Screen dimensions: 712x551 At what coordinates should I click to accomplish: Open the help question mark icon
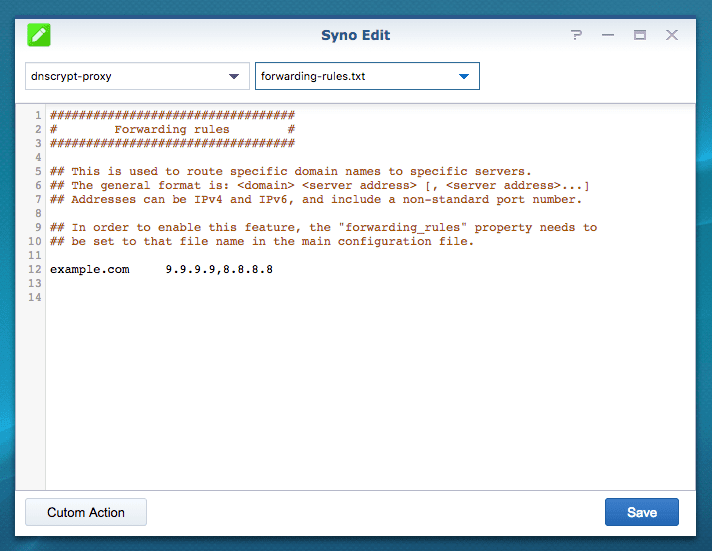[576, 35]
